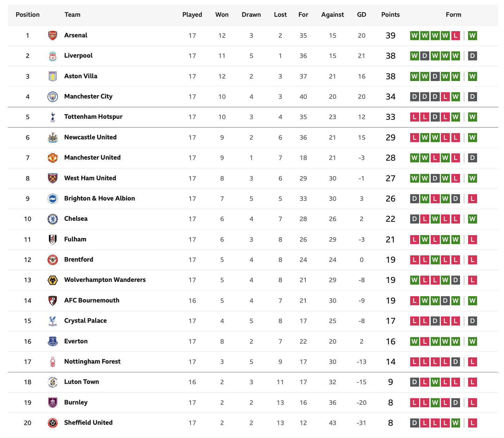The height and width of the screenshot is (438, 504).
Task: Click Liverpool's latest D form box
Action: [x=472, y=56]
